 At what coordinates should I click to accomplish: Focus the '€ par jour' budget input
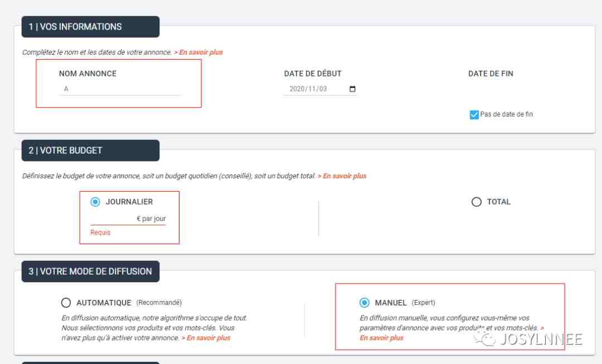(128, 219)
